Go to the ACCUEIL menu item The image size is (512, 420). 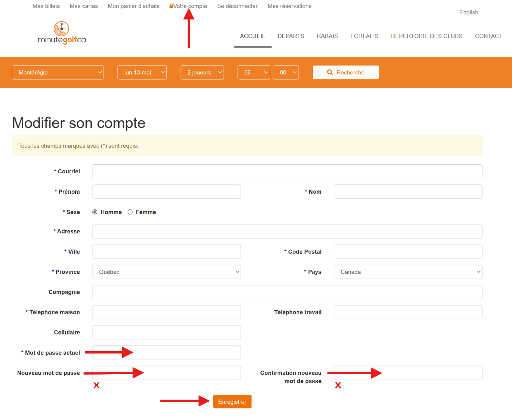pyautogui.click(x=253, y=36)
